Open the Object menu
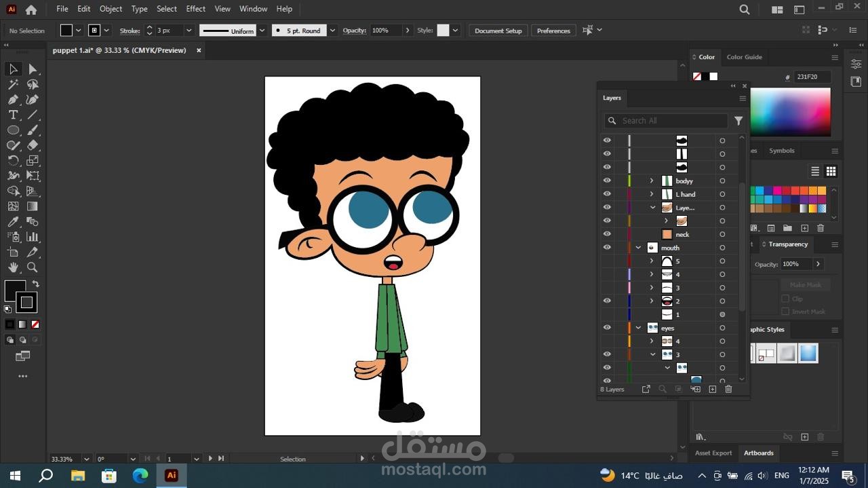 (111, 9)
